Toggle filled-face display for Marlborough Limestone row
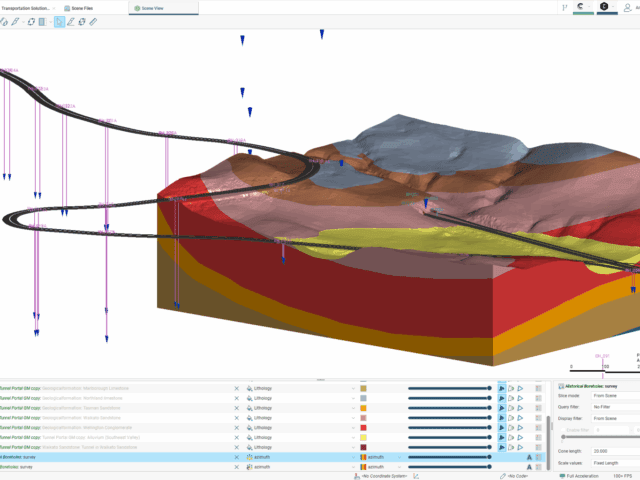This screenshot has height=480, width=640. (503, 387)
